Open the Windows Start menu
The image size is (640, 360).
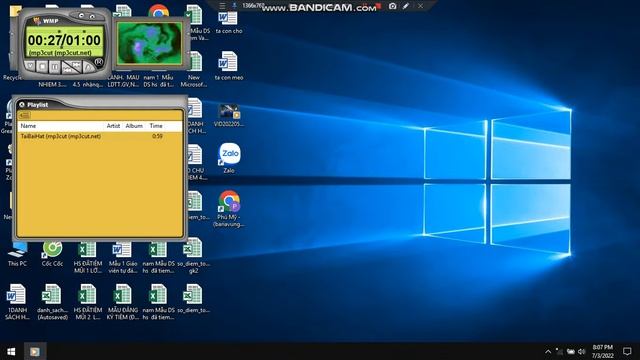11,351
